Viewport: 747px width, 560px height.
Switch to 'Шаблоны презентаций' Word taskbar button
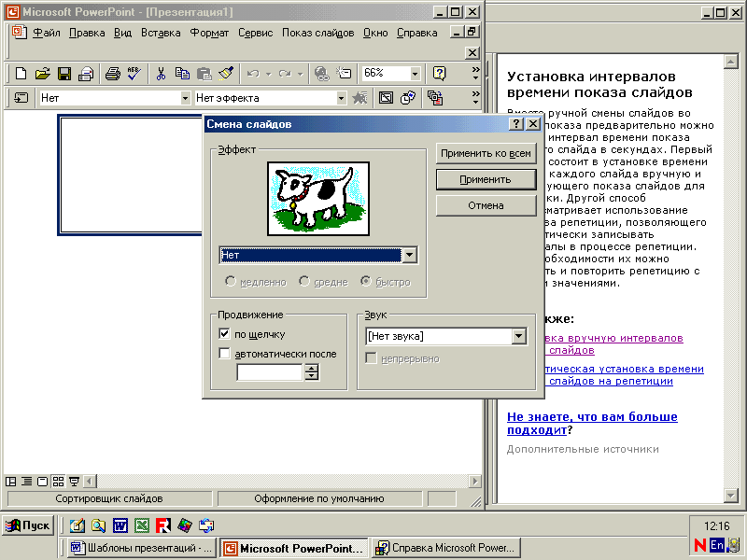coord(141,548)
